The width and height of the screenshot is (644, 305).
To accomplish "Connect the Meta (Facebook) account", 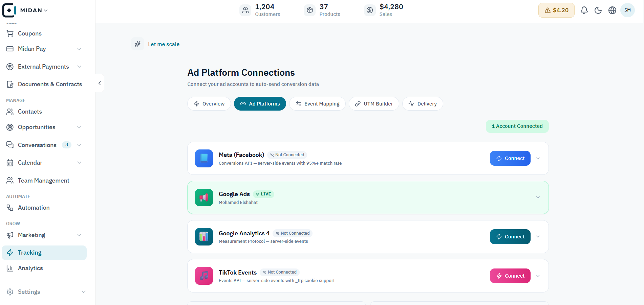I will pyautogui.click(x=510, y=158).
